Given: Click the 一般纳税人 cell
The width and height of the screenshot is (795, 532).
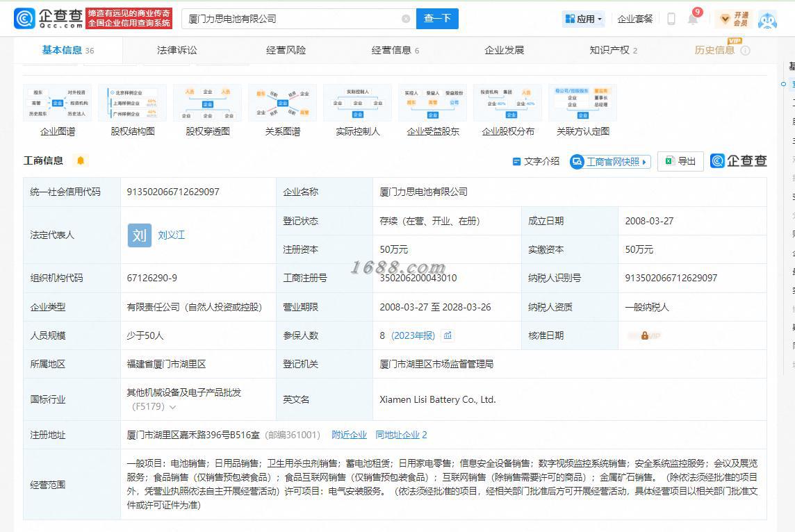Looking at the screenshot, I should tap(647, 307).
